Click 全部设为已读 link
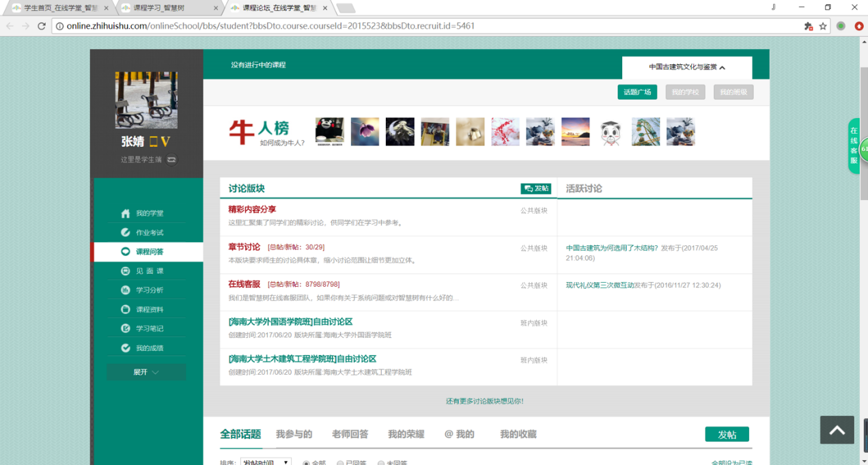This screenshot has height=465, width=868. click(731, 463)
